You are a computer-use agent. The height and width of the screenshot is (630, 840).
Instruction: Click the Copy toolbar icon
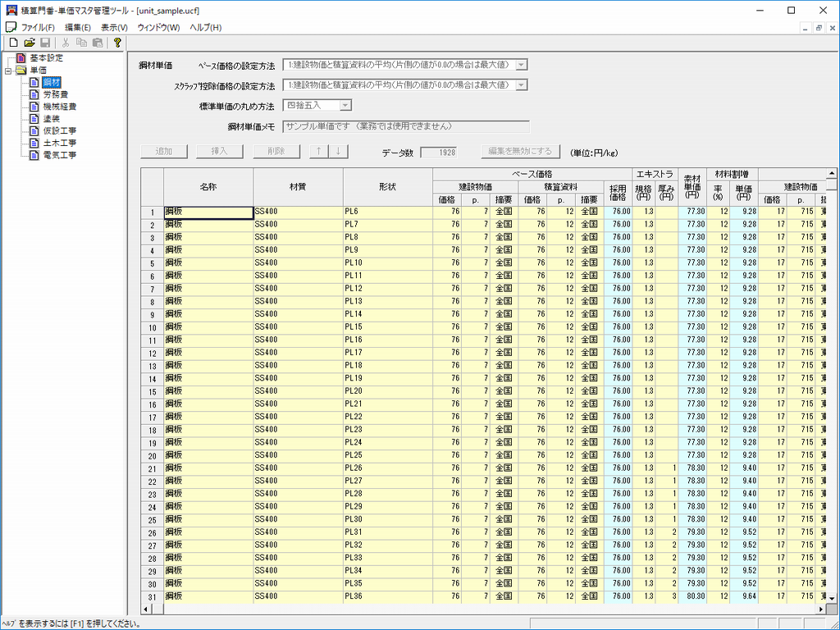click(x=81, y=43)
